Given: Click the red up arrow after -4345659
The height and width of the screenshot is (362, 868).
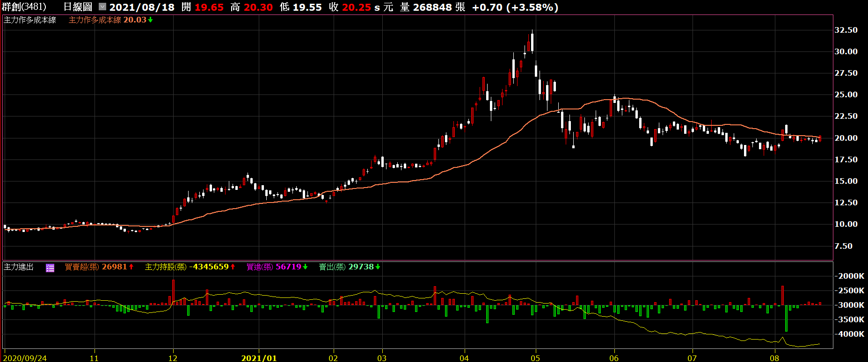Looking at the screenshot, I should tap(233, 267).
